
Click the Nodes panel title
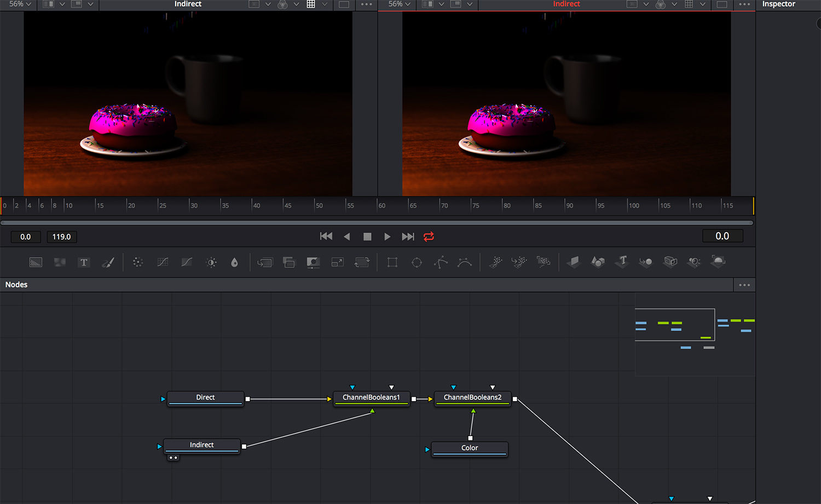(x=16, y=285)
